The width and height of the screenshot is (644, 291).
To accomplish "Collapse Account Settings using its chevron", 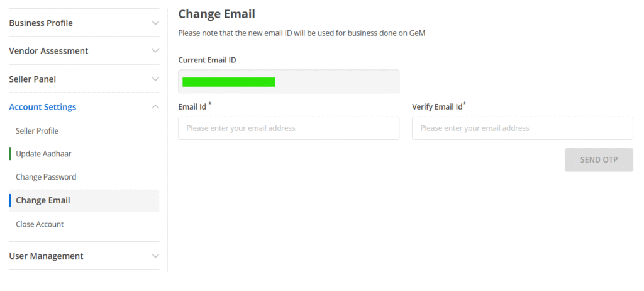I will tap(155, 107).
